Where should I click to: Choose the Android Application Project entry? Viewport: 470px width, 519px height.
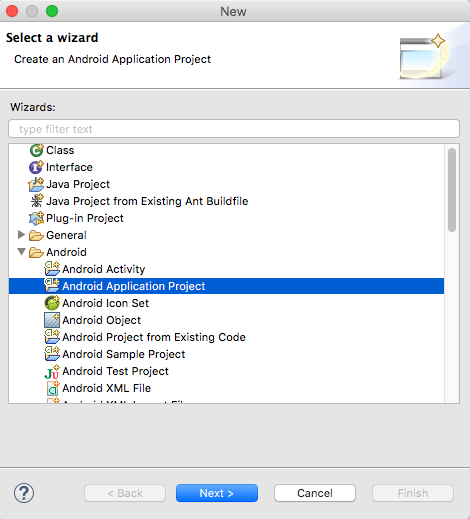[x=226, y=286]
